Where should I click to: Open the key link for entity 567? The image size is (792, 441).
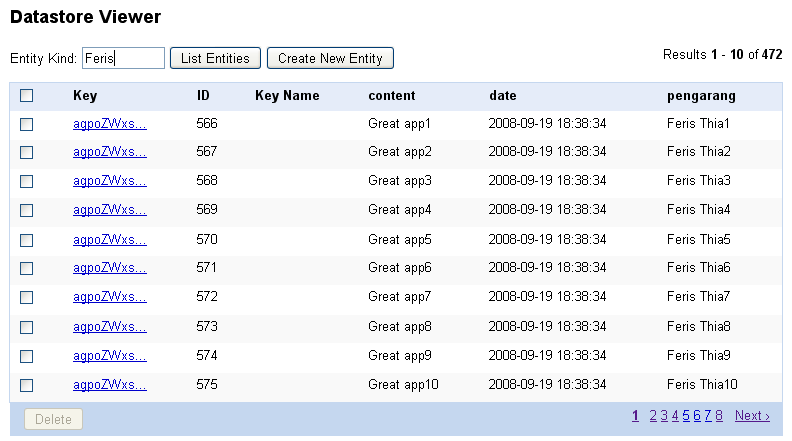pyautogui.click(x=110, y=152)
